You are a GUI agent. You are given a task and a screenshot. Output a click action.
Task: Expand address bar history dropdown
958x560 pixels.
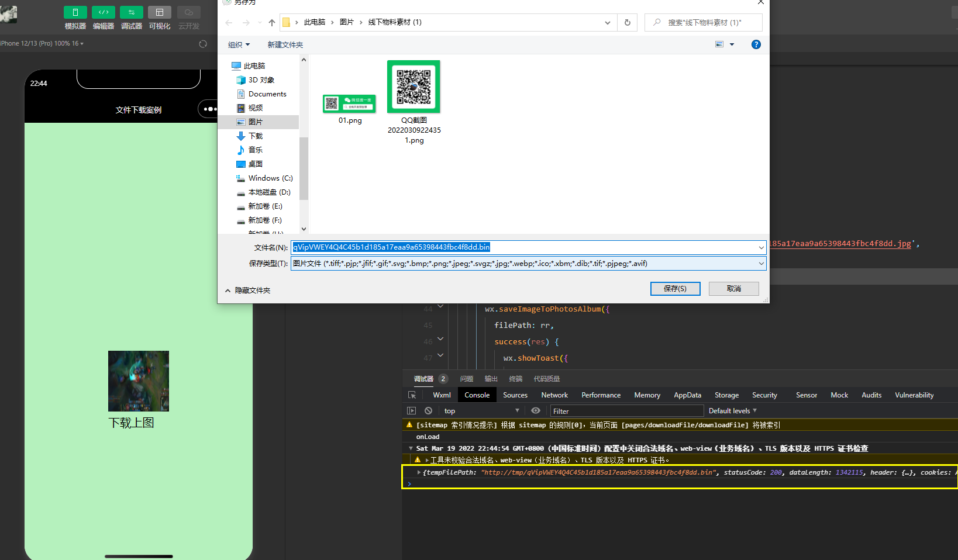pyautogui.click(x=608, y=23)
